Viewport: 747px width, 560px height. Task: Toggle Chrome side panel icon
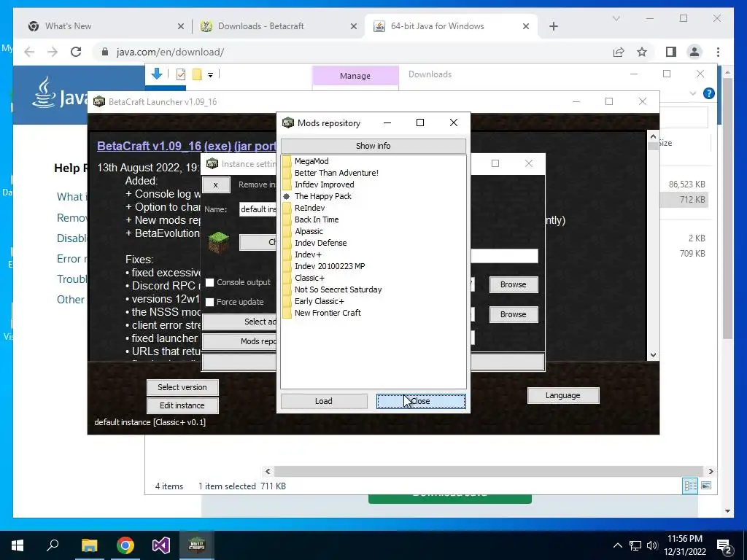(671, 52)
